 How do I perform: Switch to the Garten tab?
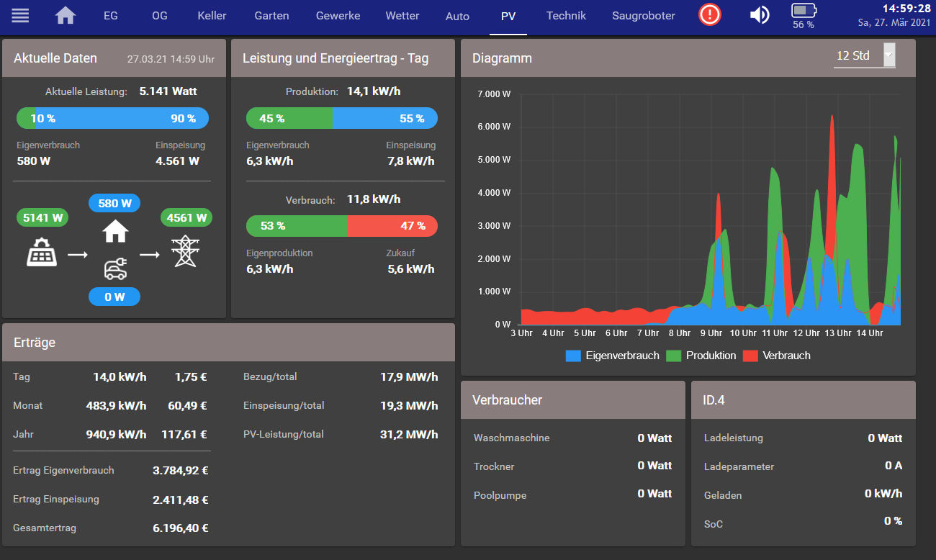coord(272,15)
